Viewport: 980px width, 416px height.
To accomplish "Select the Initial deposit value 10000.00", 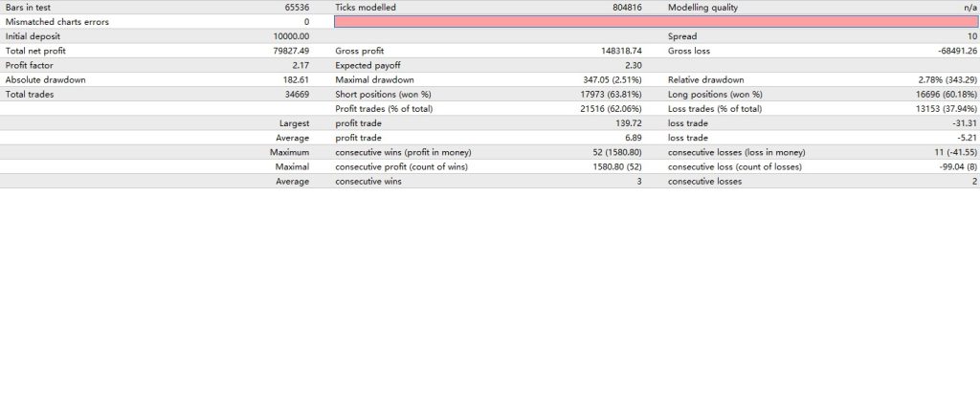I will coord(290,36).
